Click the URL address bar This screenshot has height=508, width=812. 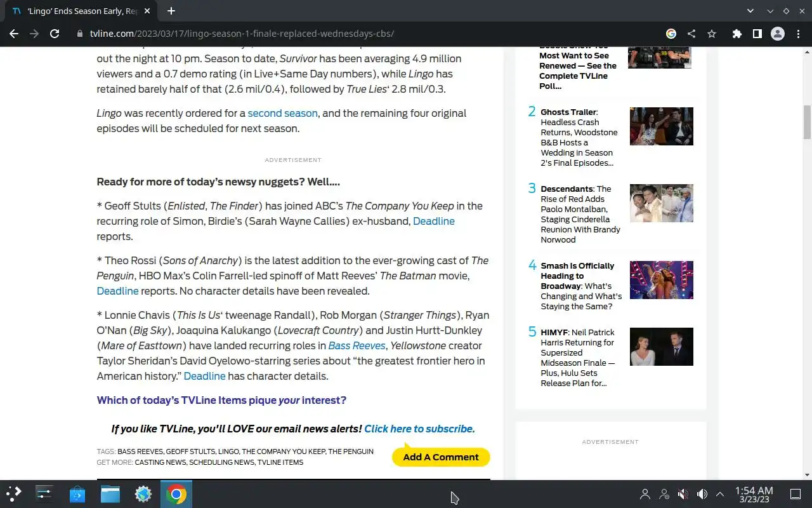[368, 34]
